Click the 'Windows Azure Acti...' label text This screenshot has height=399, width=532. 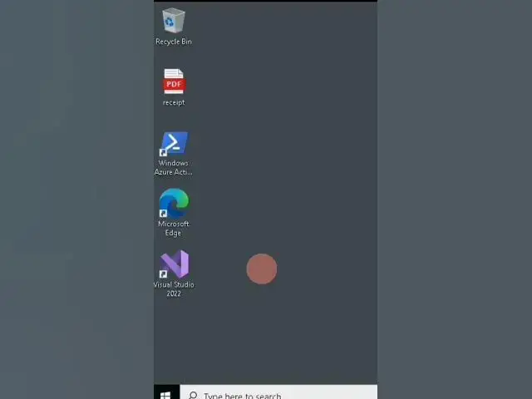(174, 168)
